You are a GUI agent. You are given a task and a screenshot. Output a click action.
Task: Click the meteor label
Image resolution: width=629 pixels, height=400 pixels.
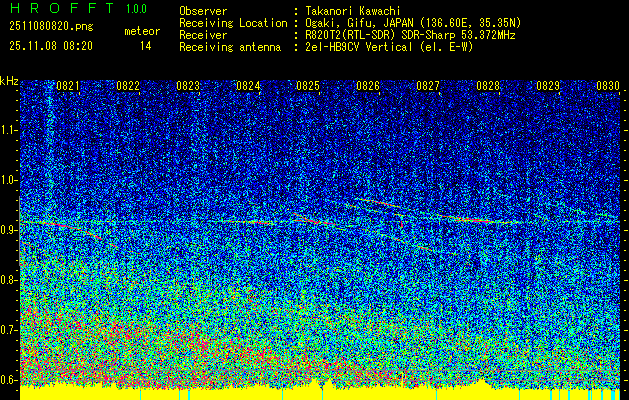(142, 31)
